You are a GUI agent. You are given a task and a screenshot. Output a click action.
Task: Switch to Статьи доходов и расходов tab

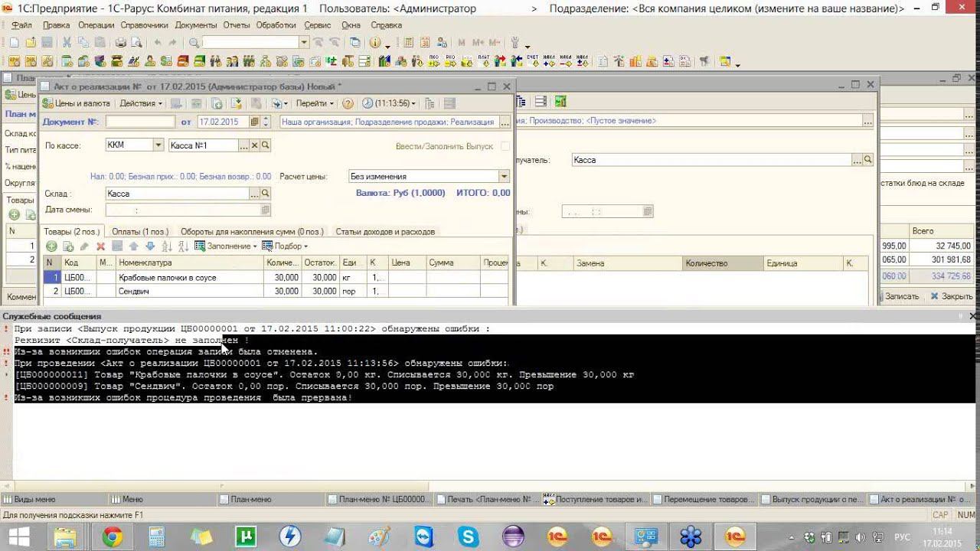tap(385, 231)
